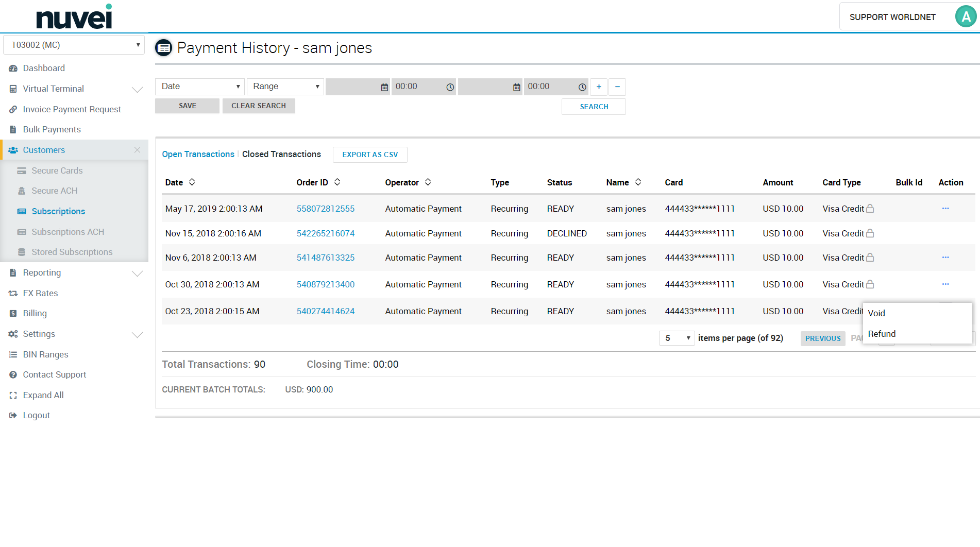Image resolution: width=980 pixels, height=547 pixels.
Task: Expand the Reporting menu
Action: click(138, 273)
